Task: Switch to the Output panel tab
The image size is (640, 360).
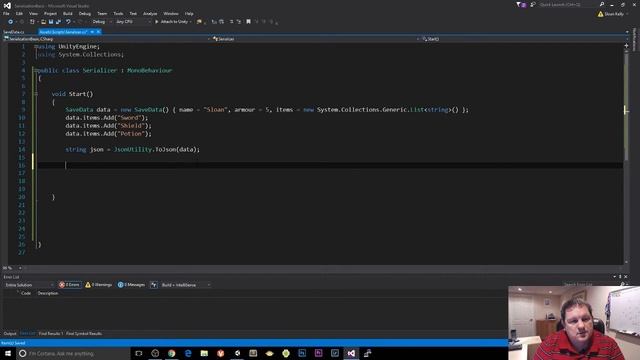Action: (10, 334)
